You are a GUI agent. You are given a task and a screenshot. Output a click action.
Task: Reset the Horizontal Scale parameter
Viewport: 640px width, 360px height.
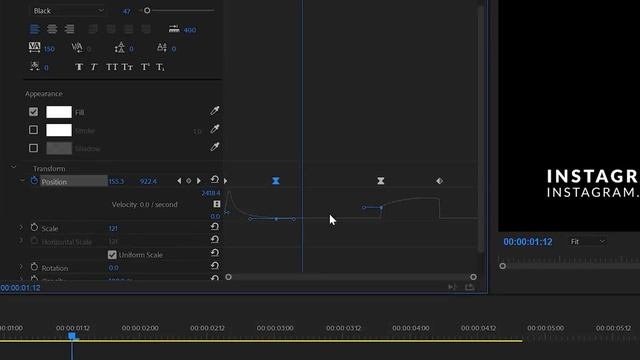[x=214, y=240]
